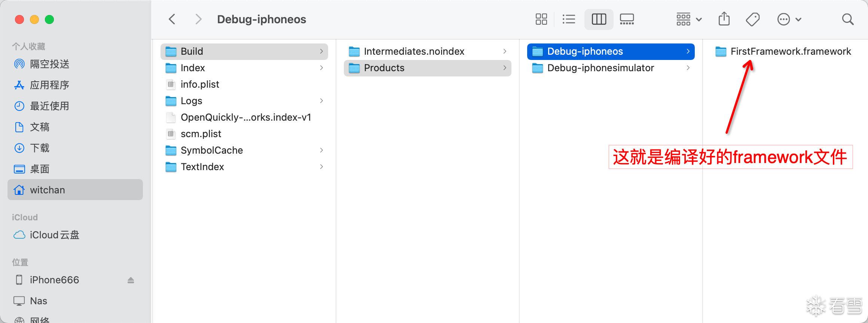Viewport: 868px width, 323px height.
Task: Open AirDrop (隔空投送) in sidebar
Action: (x=49, y=64)
